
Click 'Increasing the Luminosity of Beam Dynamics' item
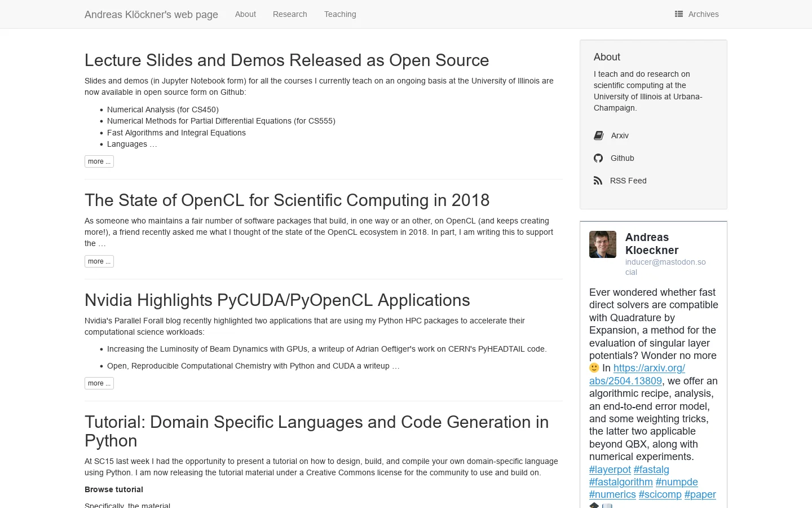[327, 349]
